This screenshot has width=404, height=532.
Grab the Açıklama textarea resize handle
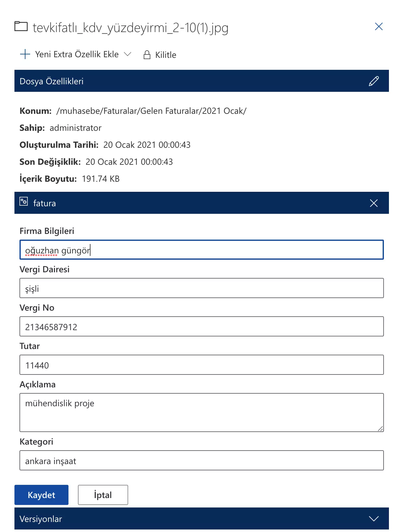pyautogui.click(x=380, y=429)
